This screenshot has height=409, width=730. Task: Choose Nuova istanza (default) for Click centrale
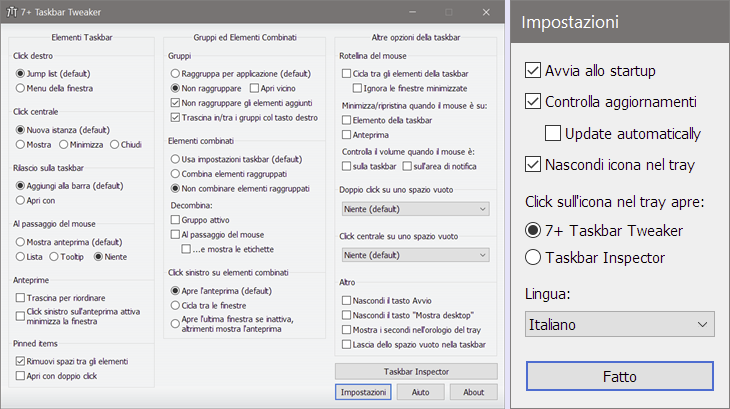click(20, 130)
